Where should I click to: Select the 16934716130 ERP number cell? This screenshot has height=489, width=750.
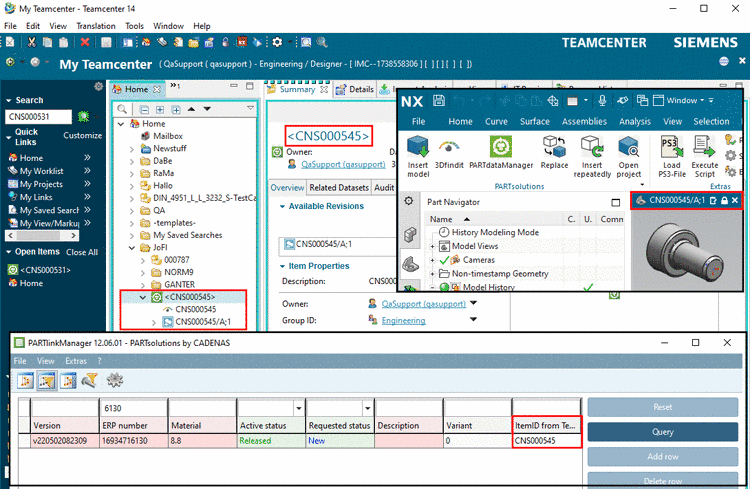point(133,441)
